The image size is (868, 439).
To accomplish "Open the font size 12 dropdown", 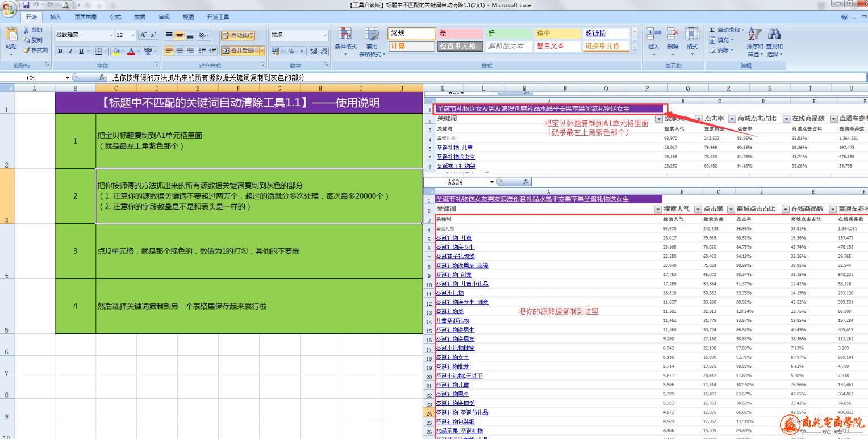I will (x=132, y=35).
